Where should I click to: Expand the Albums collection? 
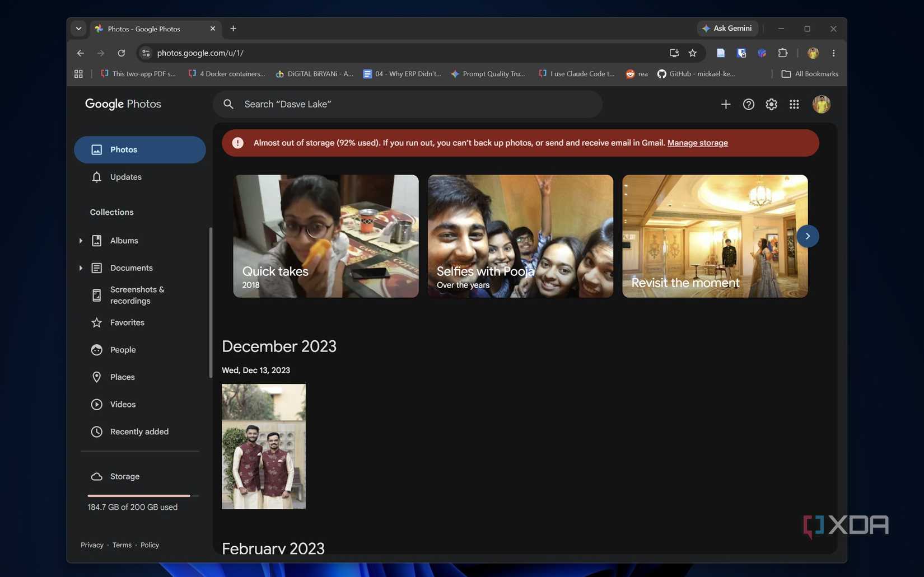point(81,241)
